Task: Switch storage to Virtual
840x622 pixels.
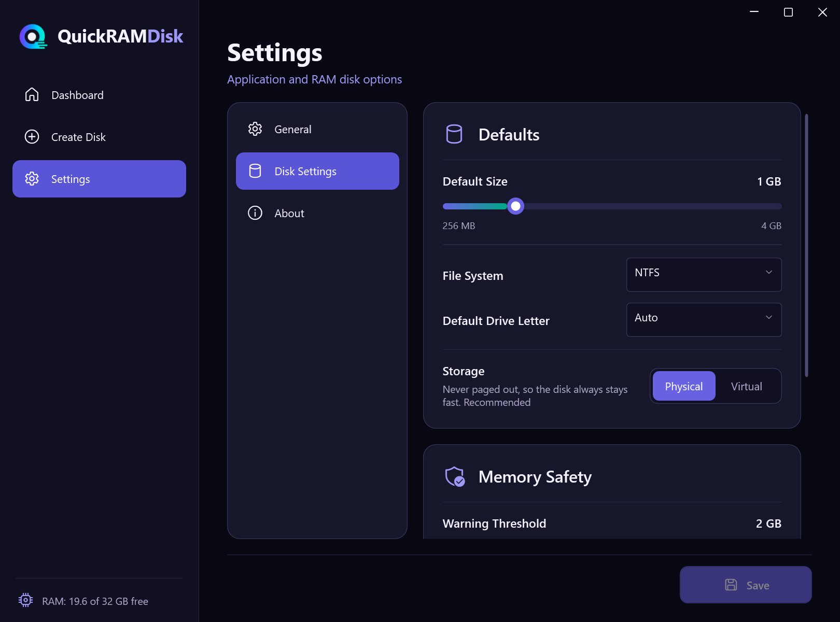Action: pos(747,386)
